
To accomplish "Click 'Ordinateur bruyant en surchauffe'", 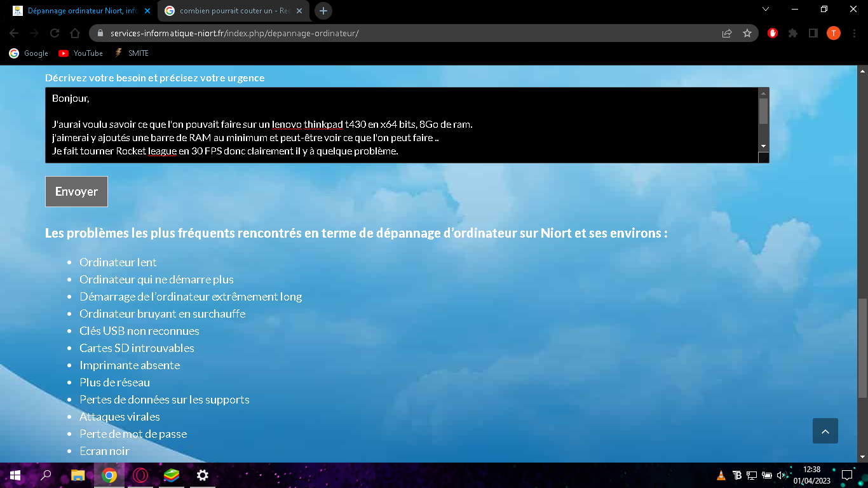I will pyautogui.click(x=162, y=313).
